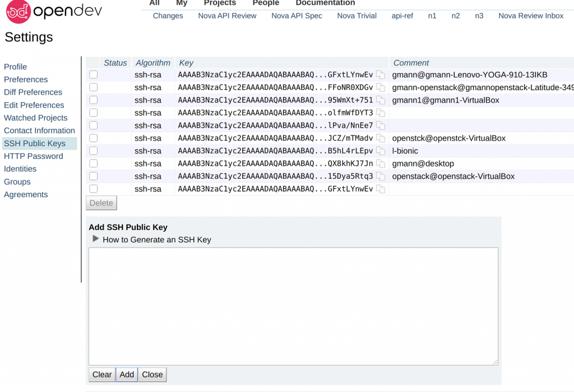The height and width of the screenshot is (392, 574).
Task: Copy the key ending in FFoNR0XDGv
Action: click(381, 88)
